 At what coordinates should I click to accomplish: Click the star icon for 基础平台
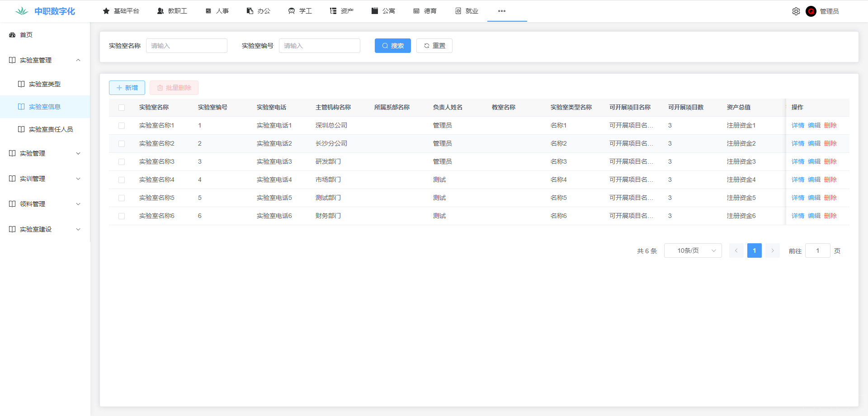106,11
